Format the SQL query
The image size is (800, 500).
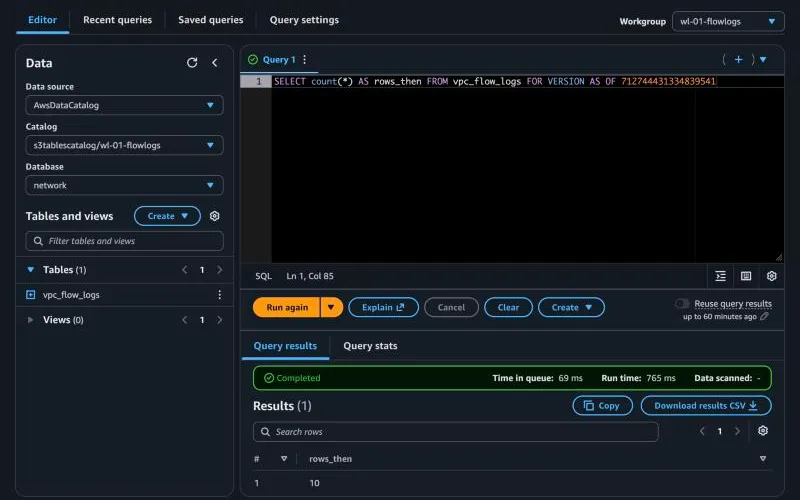point(720,276)
